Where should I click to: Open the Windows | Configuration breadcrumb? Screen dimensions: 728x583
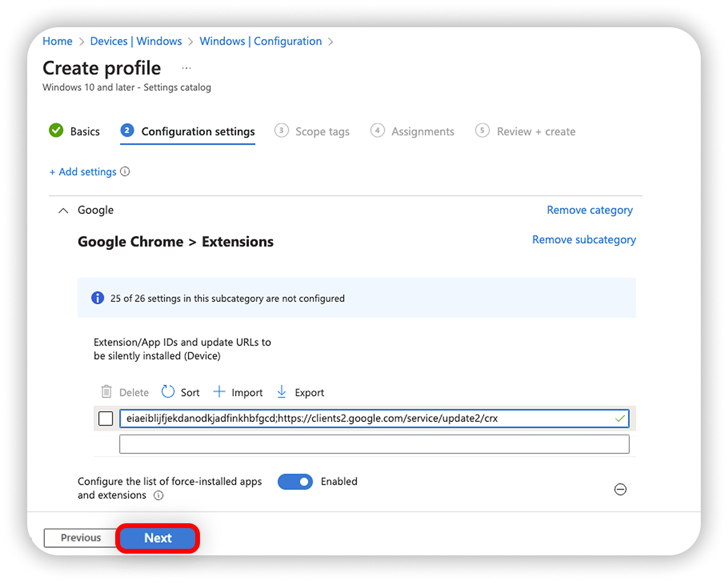[x=261, y=41]
